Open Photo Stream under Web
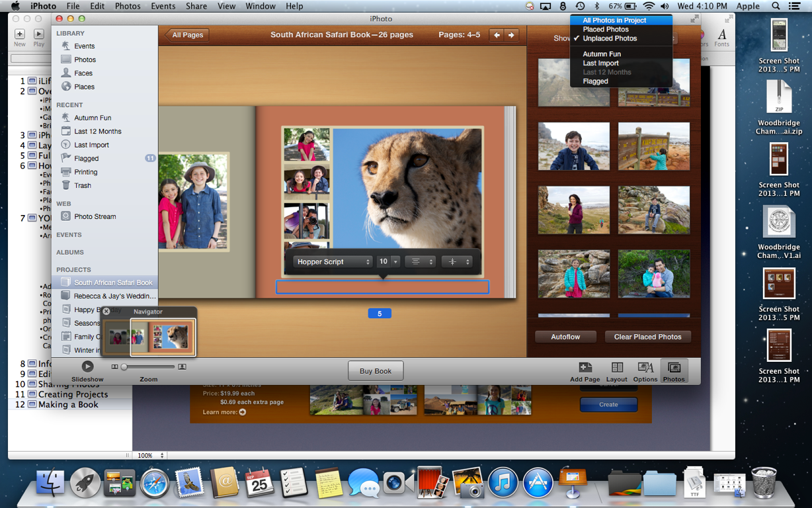This screenshot has height=508, width=812. point(95,216)
